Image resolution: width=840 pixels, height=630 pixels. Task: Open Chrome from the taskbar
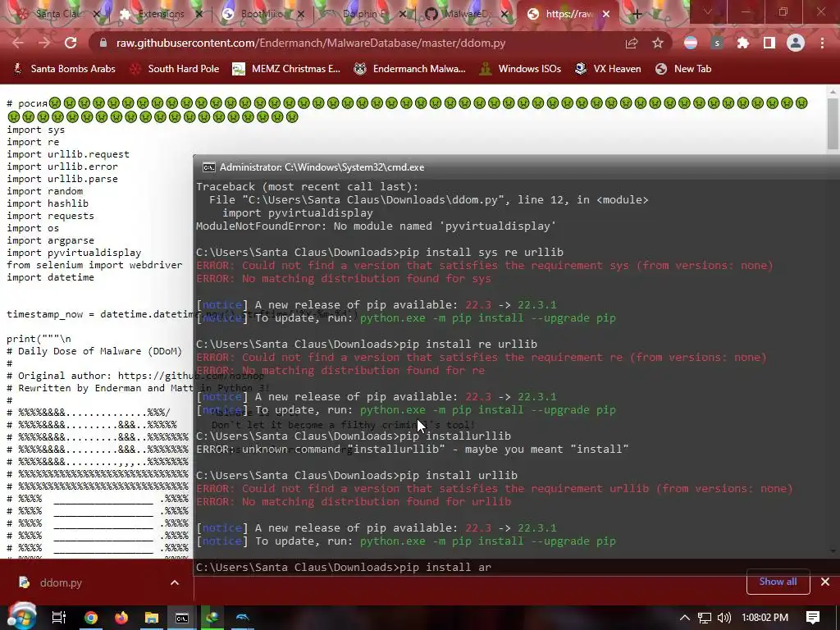tap(90, 618)
